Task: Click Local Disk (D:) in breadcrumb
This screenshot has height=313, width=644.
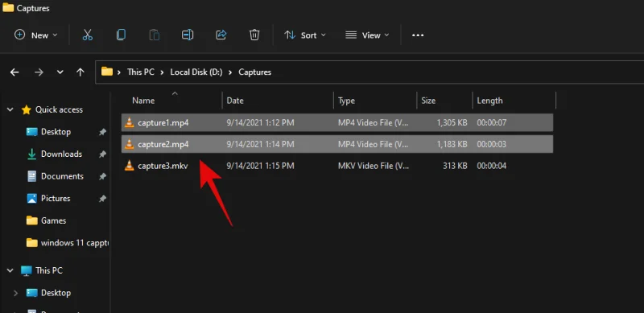Action: (196, 72)
